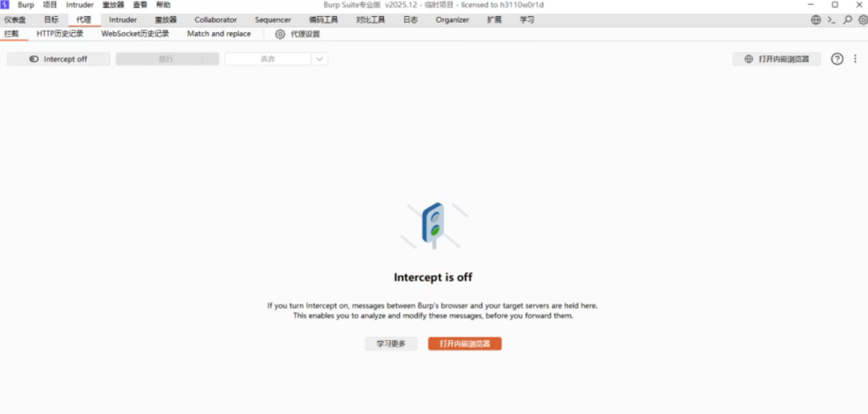Switch to the 学习 tab
The width and height of the screenshot is (868, 414).
coord(526,20)
